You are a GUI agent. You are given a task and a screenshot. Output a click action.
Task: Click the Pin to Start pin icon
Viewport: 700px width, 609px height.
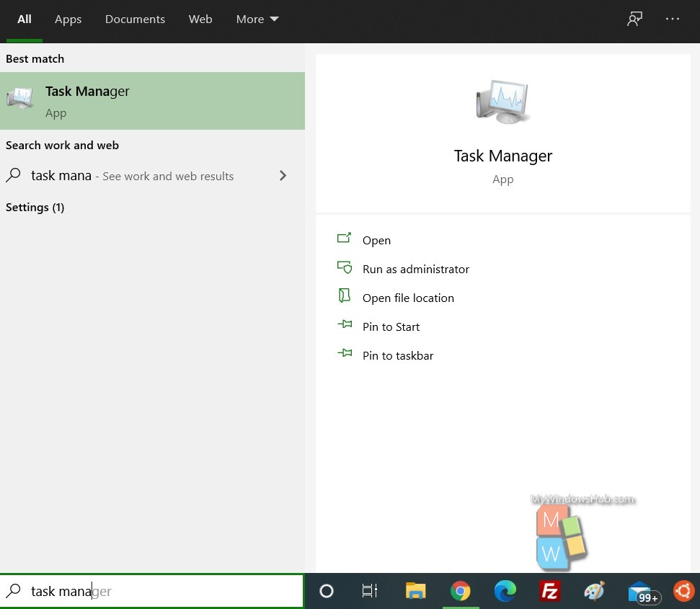click(x=345, y=324)
